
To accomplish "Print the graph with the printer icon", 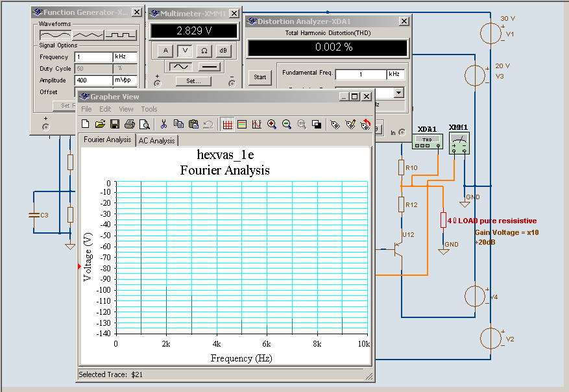I will point(130,124).
